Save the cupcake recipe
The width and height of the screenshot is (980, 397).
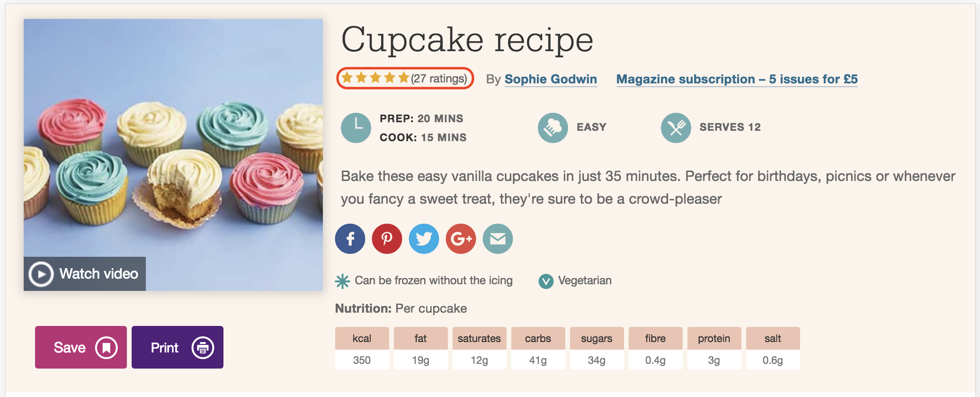click(x=81, y=347)
